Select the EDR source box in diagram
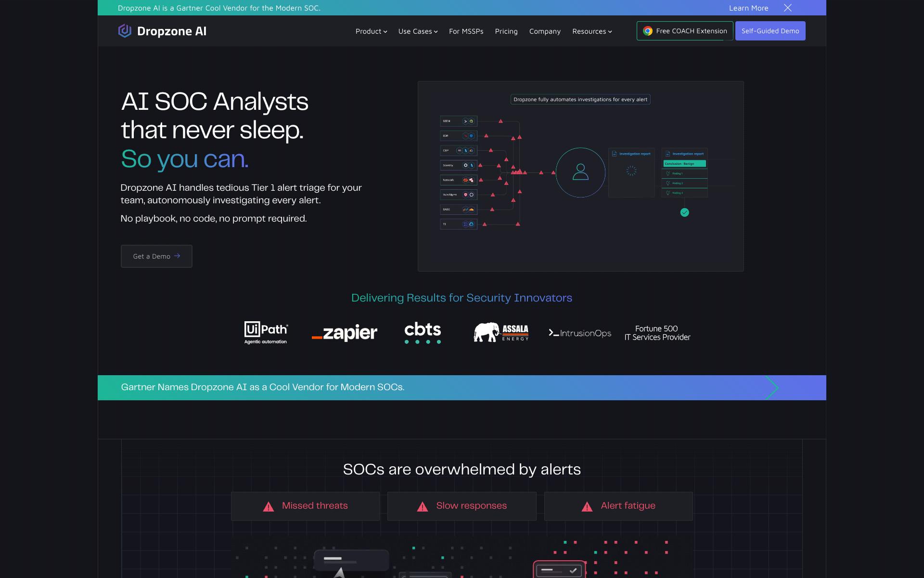 point(459,136)
